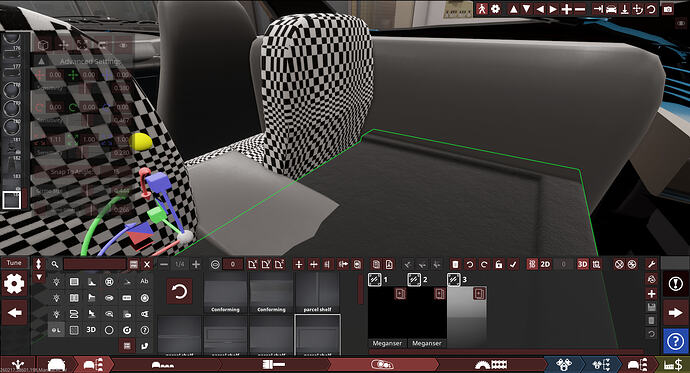Select the front car view preset icon
This screenshot has height=373, width=690.
tap(611, 9)
